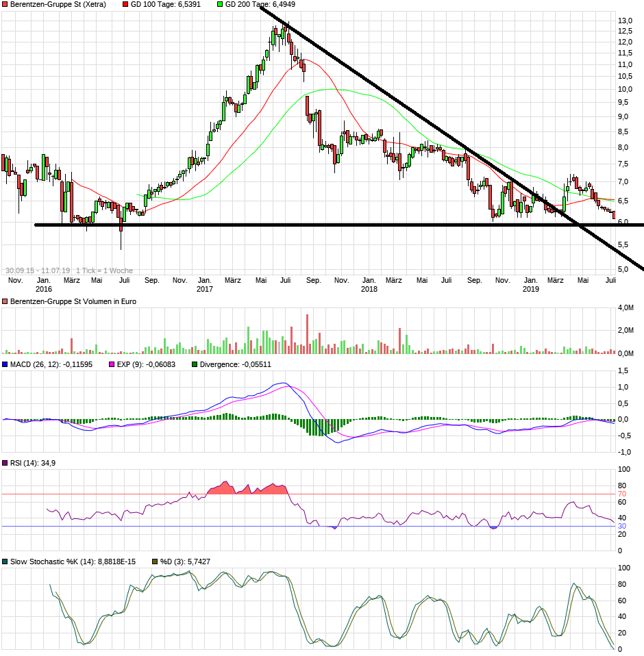The image size is (644, 656).
Task: Click the 'GD 100 Tage: 6,5391' label
Action: (x=166, y=4)
